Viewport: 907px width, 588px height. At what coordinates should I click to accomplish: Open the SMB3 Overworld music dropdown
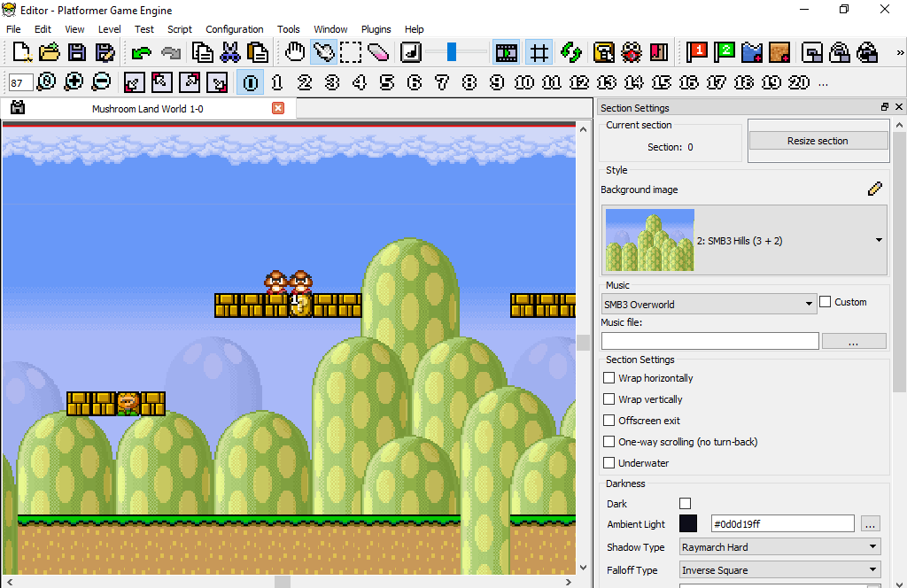[x=709, y=304]
